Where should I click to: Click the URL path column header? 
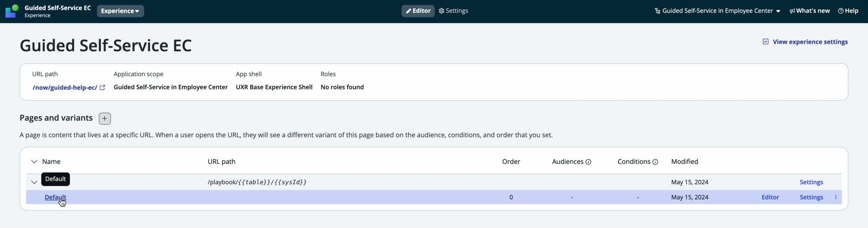(221, 162)
